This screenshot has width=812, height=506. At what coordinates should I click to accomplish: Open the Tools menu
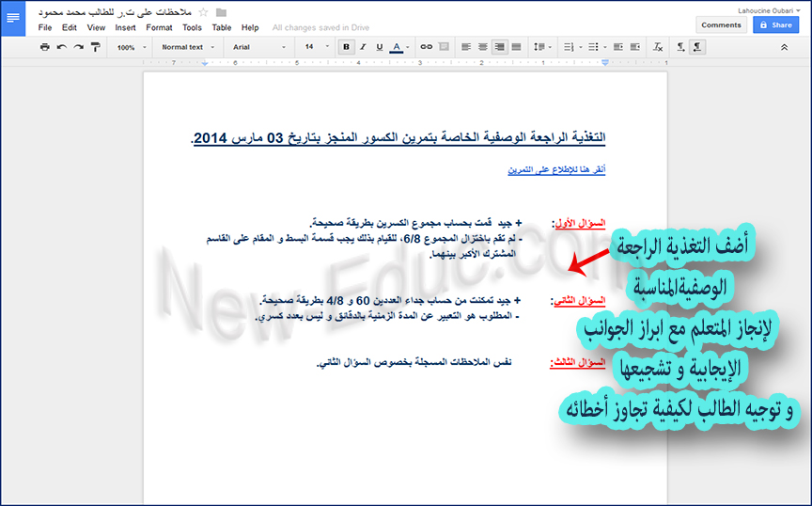click(x=192, y=28)
